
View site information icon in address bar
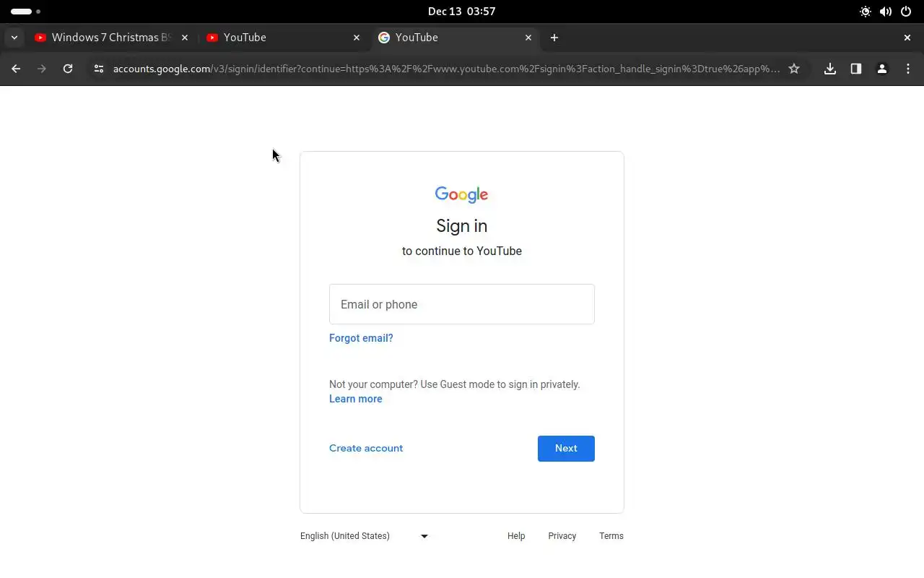pyautogui.click(x=99, y=69)
